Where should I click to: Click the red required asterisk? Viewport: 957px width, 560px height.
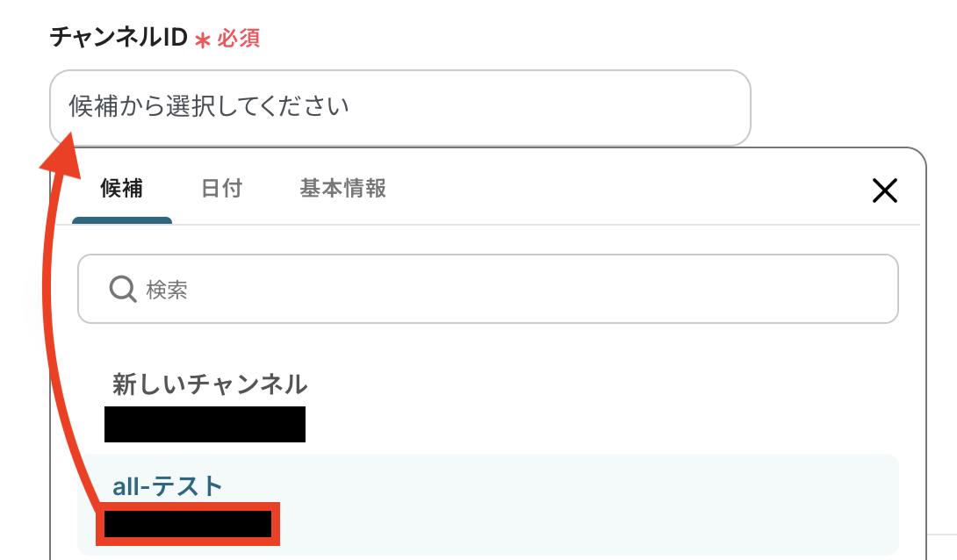pos(203,39)
